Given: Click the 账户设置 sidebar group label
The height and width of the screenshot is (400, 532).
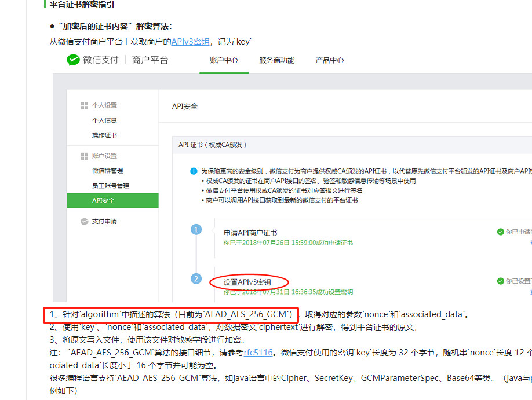Looking at the screenshot, I should [104, 156].
